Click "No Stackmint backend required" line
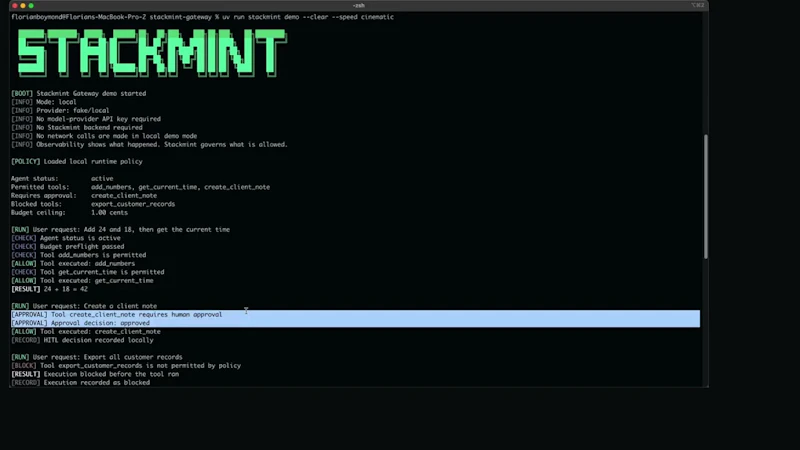 pyautogui.click(x=77, y=128)
